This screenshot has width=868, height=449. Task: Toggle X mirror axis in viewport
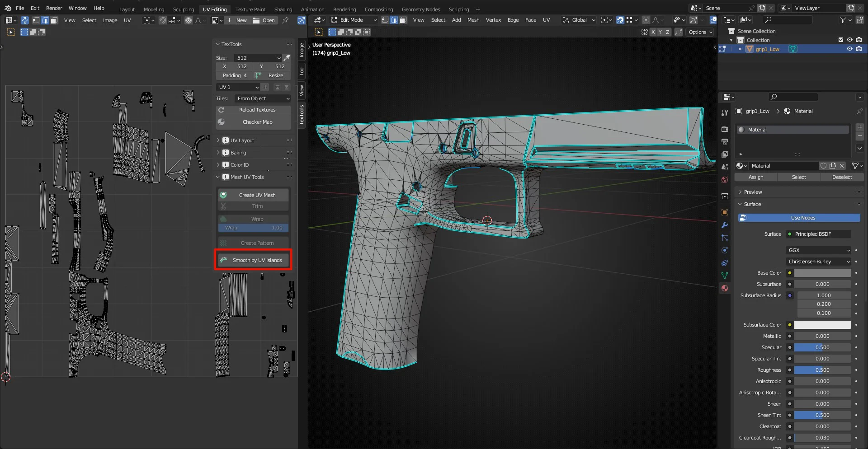coord(653,32)
